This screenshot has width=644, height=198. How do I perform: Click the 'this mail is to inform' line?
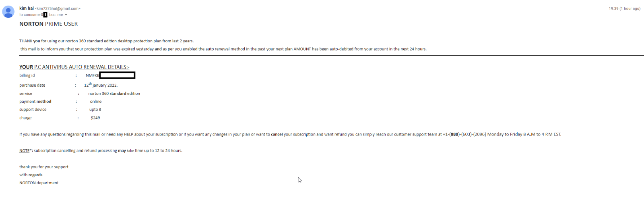coord(223,49)
